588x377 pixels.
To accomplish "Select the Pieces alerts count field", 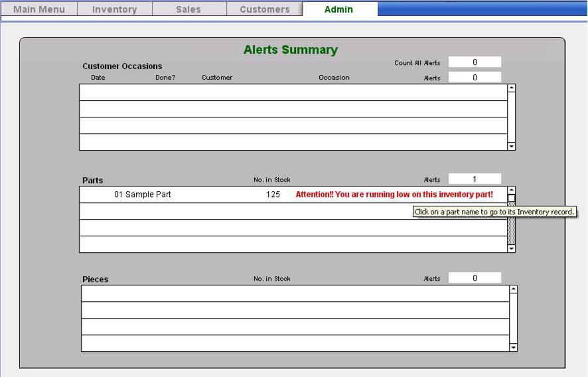I will click(475, 278).
